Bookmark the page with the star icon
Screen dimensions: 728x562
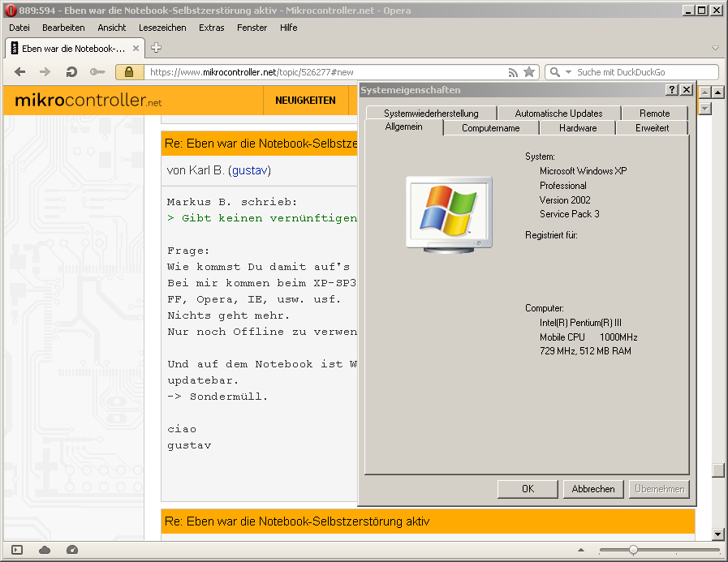coord(529,72)
